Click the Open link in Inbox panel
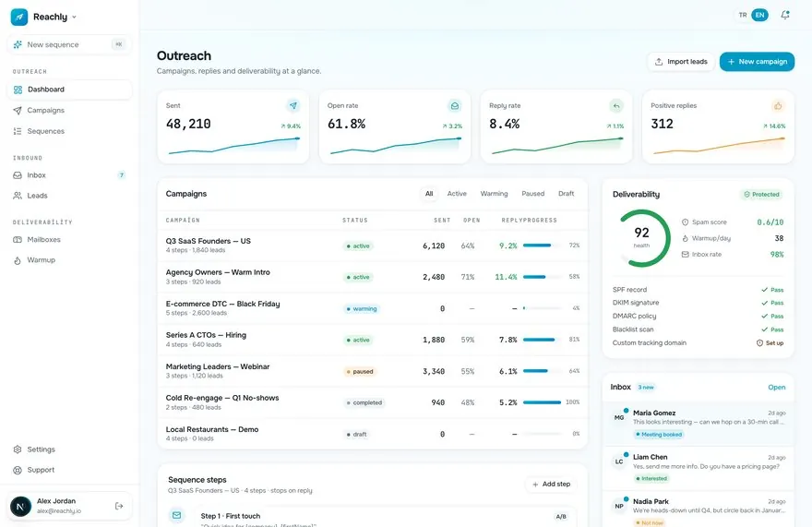Viewport: 812px width, 527px height. pyautogui.click(x=777, y=387)
